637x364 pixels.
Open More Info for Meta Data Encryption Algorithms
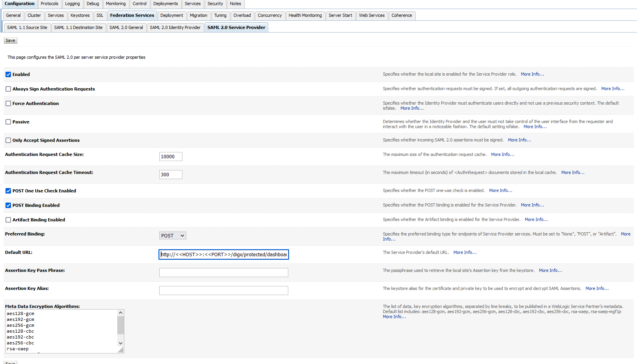coord(394,317)
